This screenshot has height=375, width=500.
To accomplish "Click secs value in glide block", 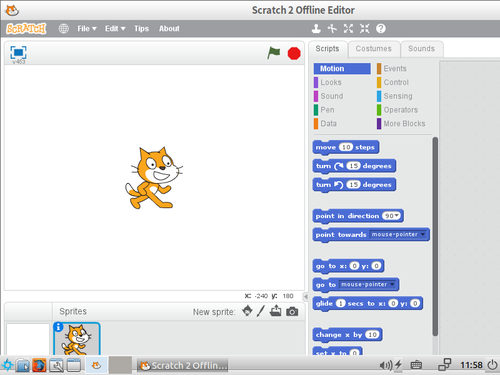I will tap(340, 303).
